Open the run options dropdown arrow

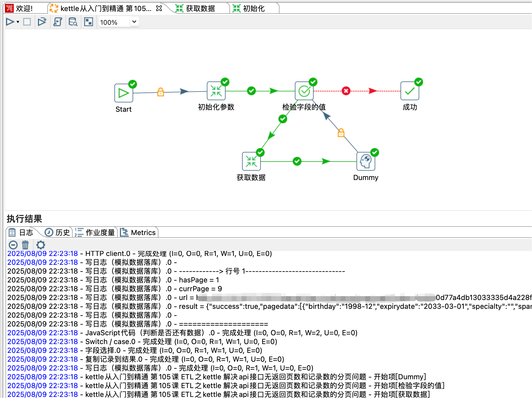(x=18, y=22)
